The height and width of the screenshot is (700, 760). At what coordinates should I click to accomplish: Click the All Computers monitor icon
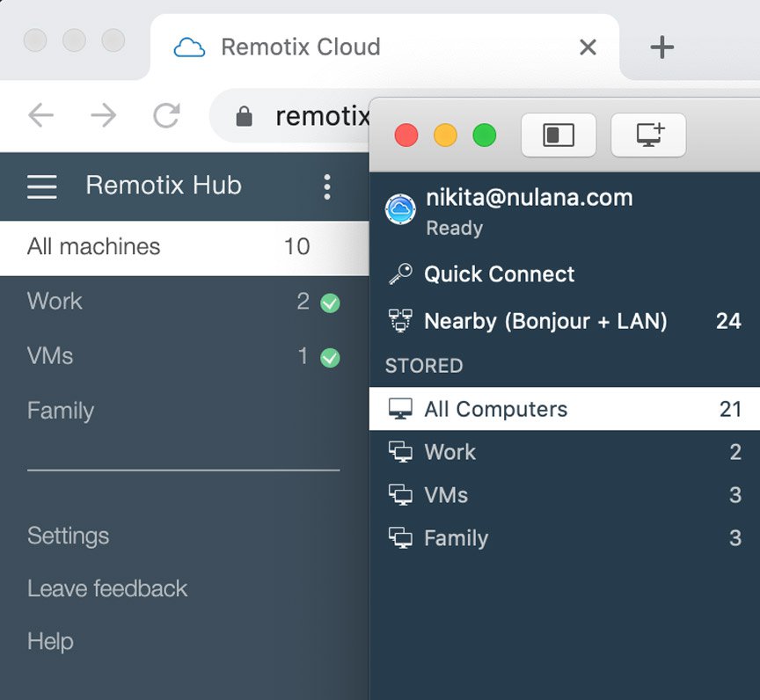coord(400,408)
